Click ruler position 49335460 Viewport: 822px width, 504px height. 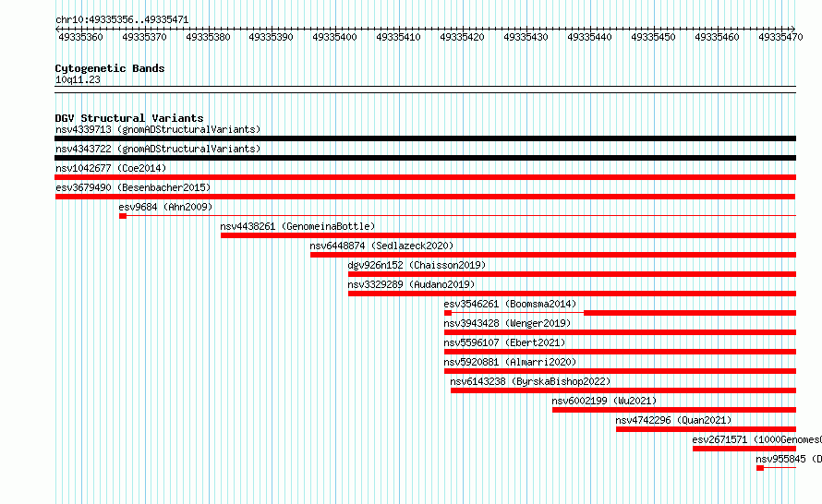point(717,37)
